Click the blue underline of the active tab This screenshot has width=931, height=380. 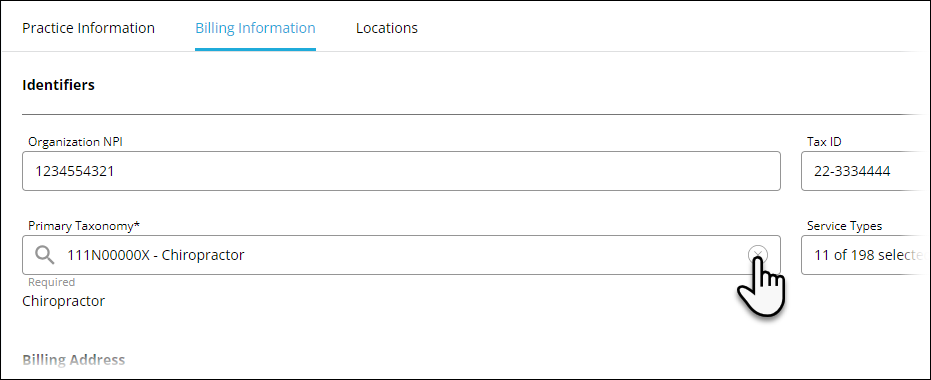[x=255, y=49]
